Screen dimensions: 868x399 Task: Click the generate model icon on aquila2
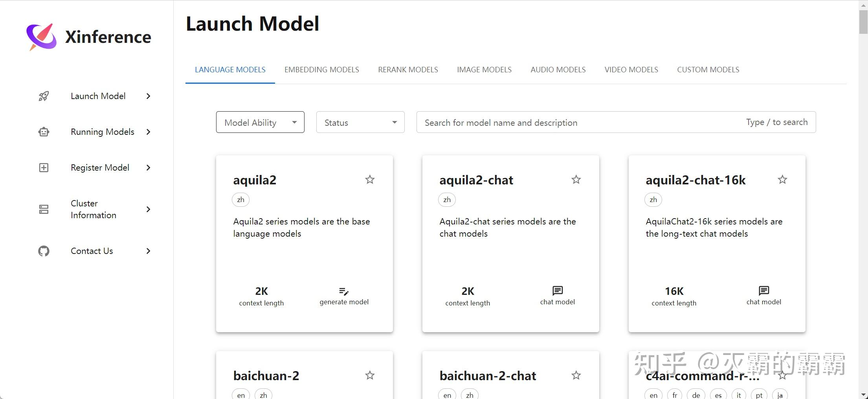[x=344, y=291]
